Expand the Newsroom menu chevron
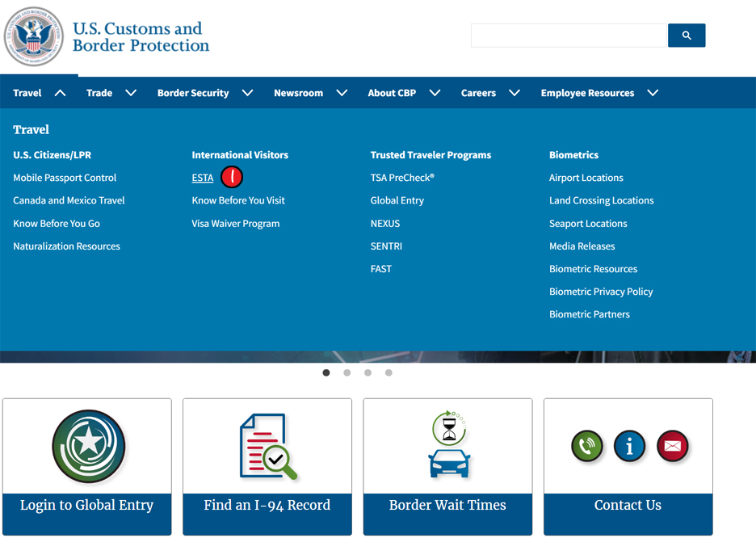This screenshot has height=538, width=756. coord(342,93)
